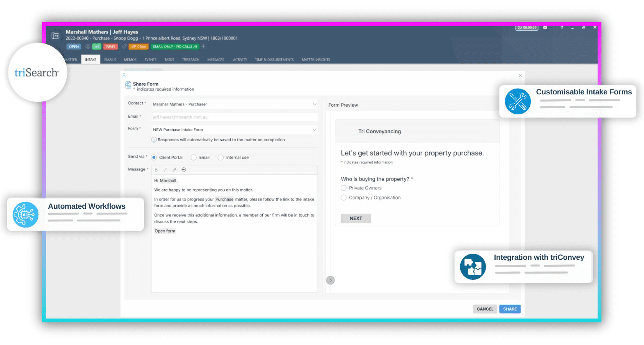
Task: Click the Email input field
Action: click(234, 117)
